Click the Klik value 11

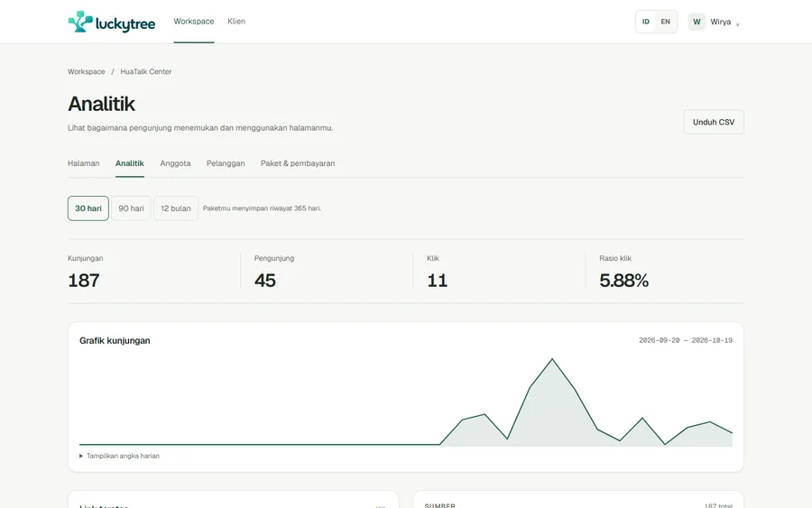[438, 280]
